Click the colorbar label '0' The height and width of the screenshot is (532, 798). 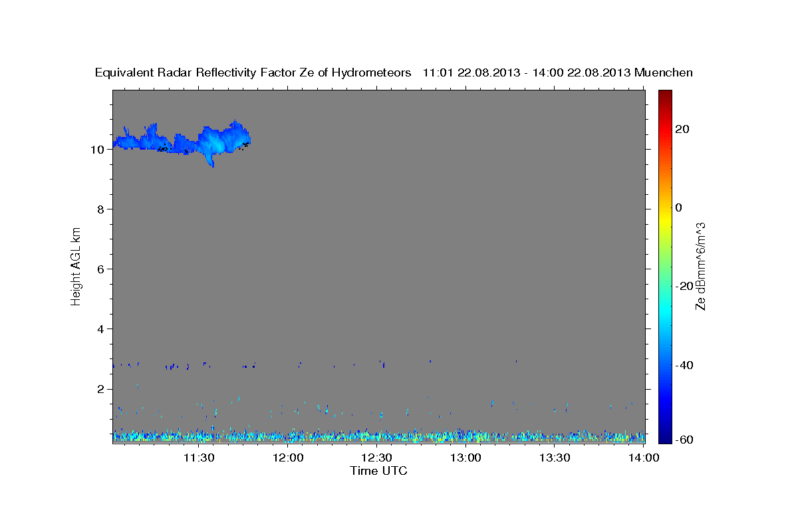point(679,207)
